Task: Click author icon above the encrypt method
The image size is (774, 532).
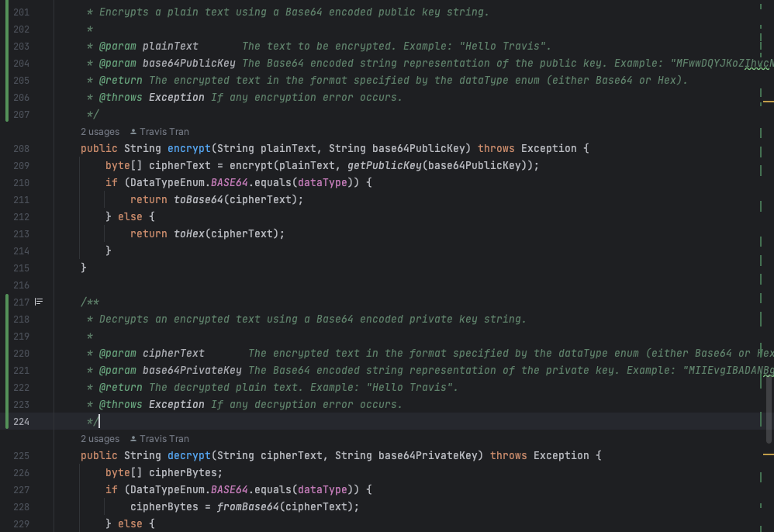Action: pyautogui.click(x=133, y=132)
